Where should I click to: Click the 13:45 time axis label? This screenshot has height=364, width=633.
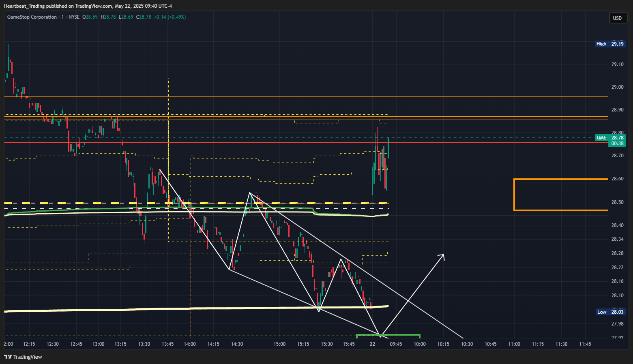point(167,344)
